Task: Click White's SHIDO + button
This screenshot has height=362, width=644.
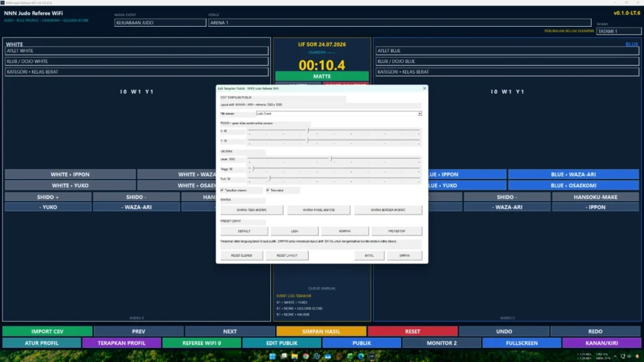Action: 48,197
